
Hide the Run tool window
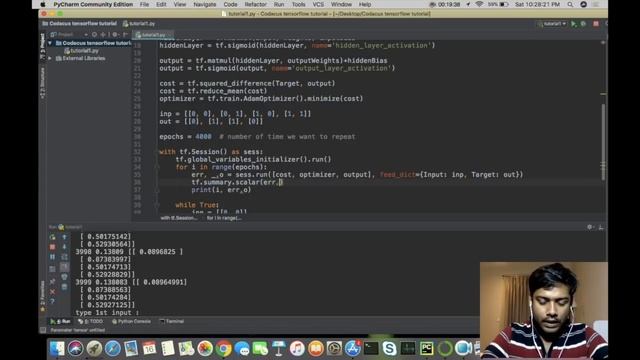pyautogui.click(x=601, y=227)
